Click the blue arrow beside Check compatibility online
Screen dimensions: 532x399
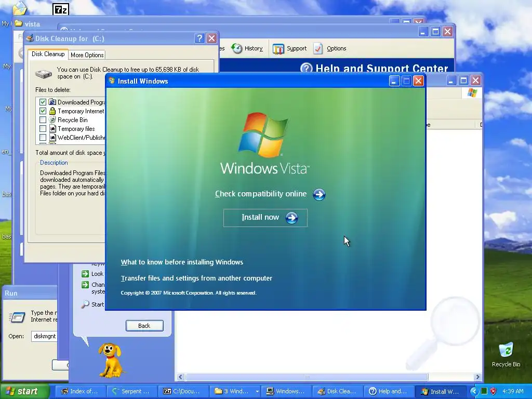319,194
